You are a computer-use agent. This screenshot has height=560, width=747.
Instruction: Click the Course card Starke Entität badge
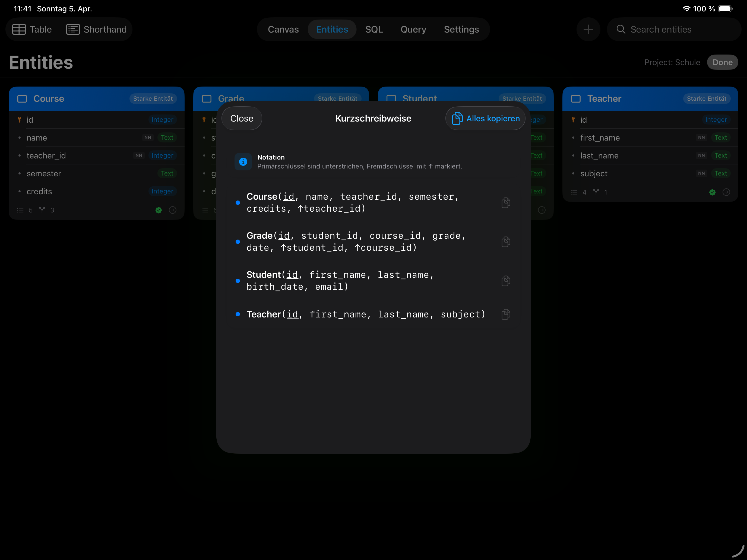(x=153, y=98)
